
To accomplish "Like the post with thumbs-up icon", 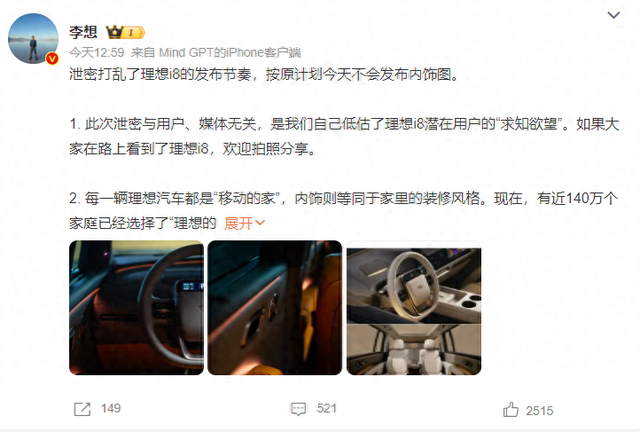I will 511,409.
